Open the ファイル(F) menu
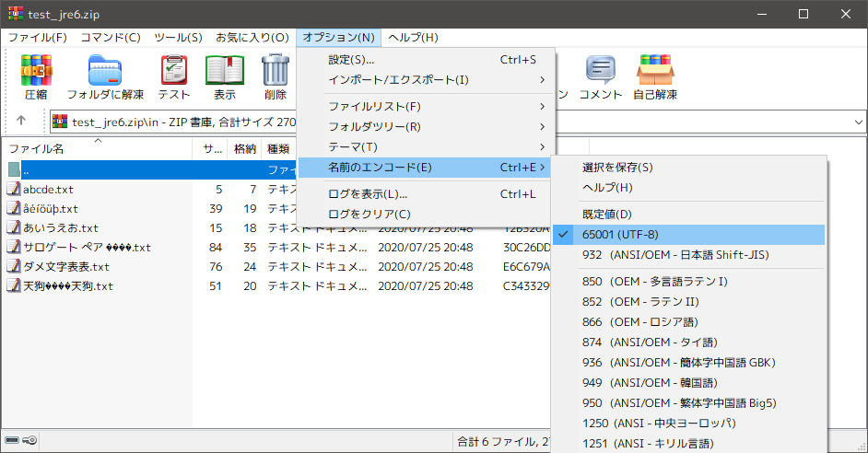The width and height of the screenshot is (868, 453). (x=37, y=38)
